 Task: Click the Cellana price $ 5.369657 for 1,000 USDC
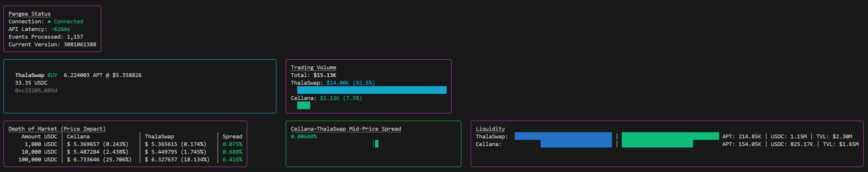[87, 144]
